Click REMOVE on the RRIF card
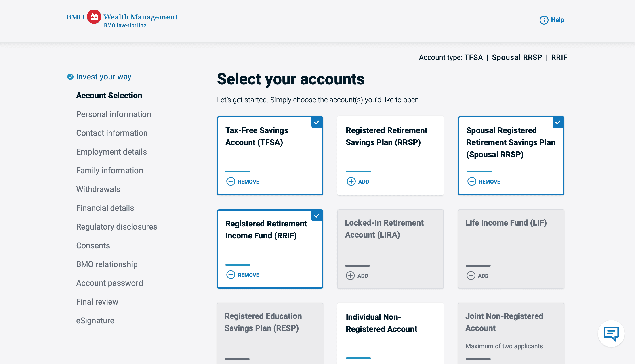Screen dimensions: 635x364 248,275
